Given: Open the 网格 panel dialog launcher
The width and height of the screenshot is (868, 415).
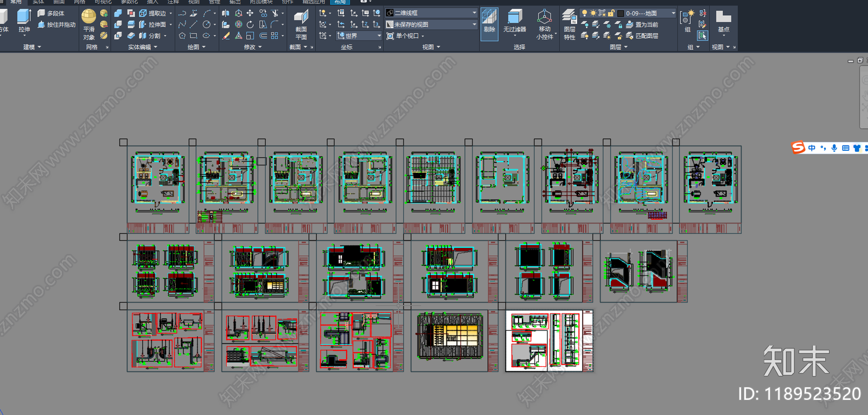Looking at the screenshot, I should pos(107,47).
